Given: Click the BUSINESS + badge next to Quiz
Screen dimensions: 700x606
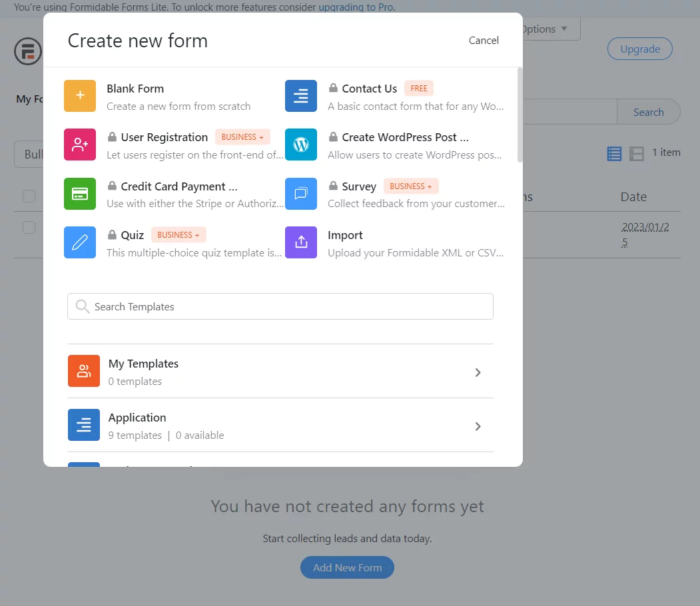Looking at the screenshot, I should 178,234.
